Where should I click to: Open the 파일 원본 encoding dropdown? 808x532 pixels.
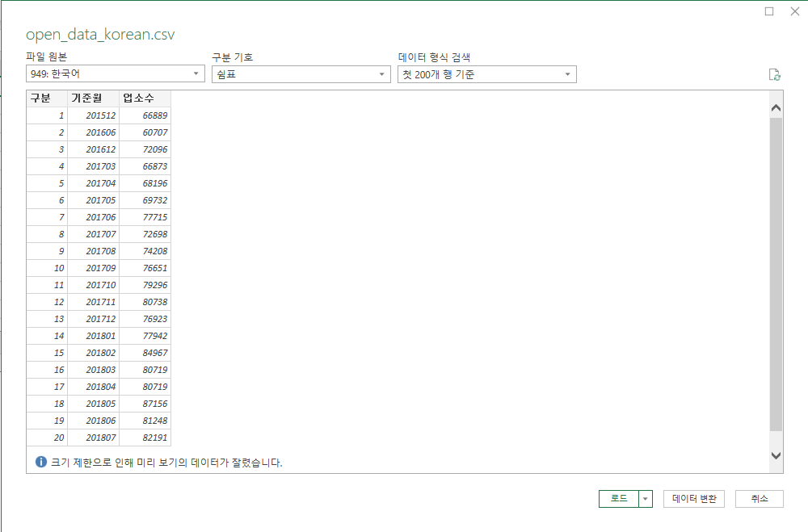[116, 73]
